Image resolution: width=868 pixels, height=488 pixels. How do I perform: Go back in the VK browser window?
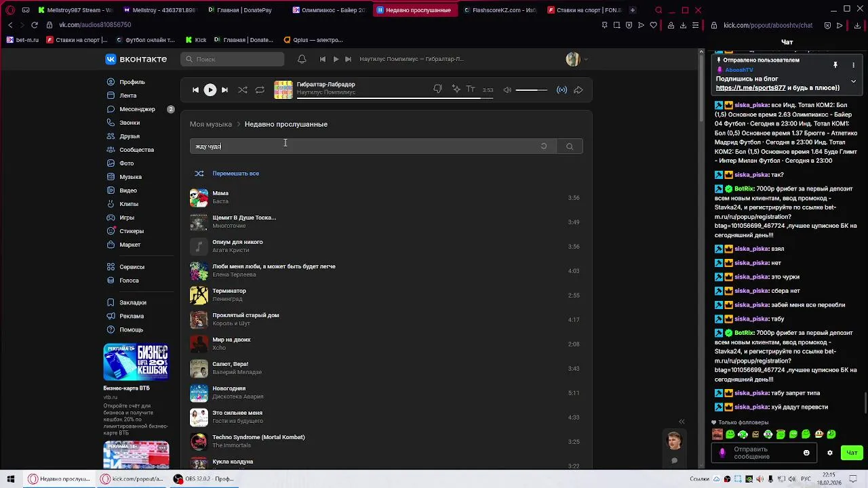[x=10, y=25]
